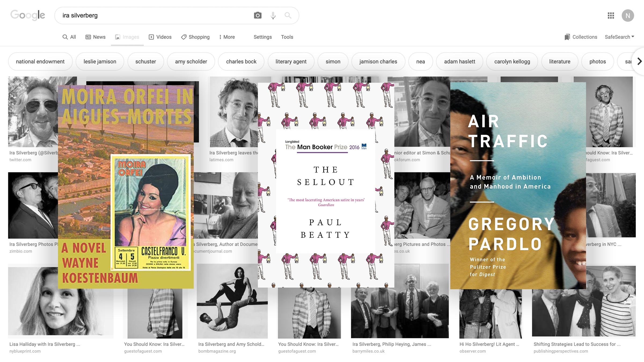Viewport: 644px width, 362px height.
Task: Open 'Ira Silverberg and Amy Schold...' caption
Action: 231,344
